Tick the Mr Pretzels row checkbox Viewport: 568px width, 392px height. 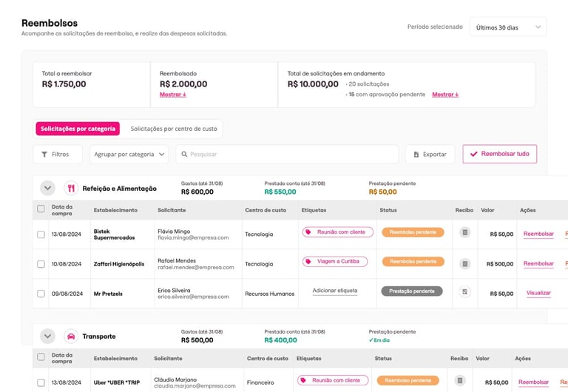41,294
